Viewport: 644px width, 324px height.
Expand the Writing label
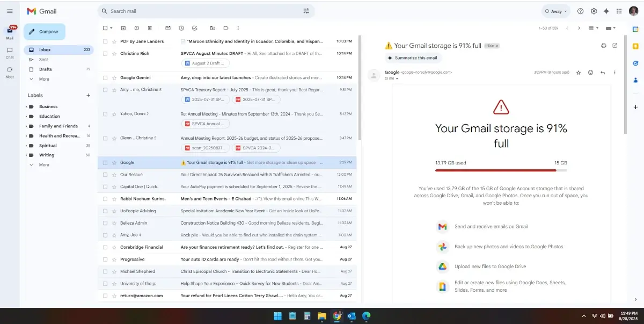tap(26, 155)
